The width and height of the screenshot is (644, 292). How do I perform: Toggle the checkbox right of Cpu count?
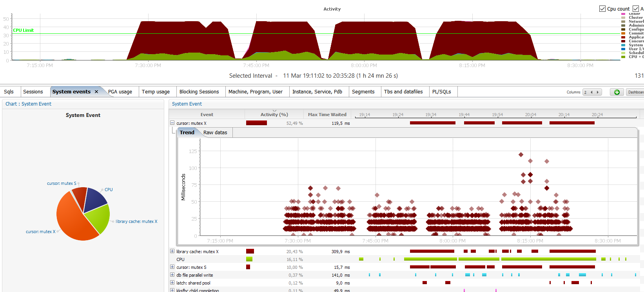pos(636,9)
